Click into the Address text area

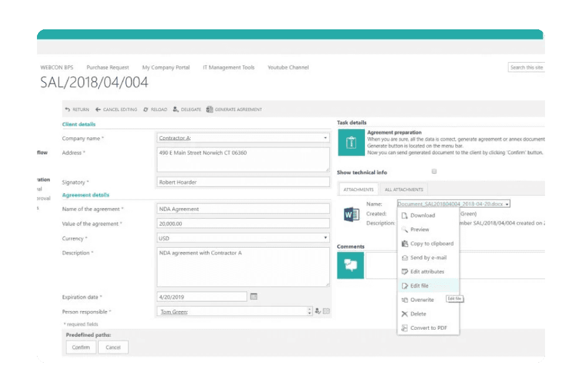[243, 160]
